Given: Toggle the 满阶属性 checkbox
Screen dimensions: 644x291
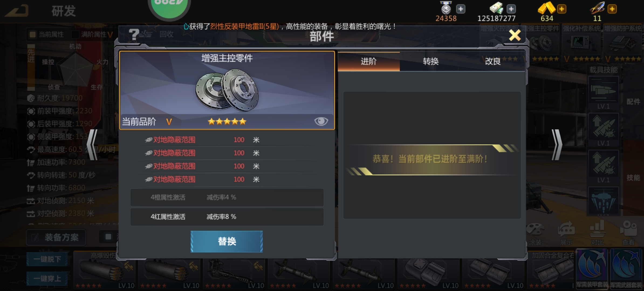Looking at the screenshot, I should 76,34.
